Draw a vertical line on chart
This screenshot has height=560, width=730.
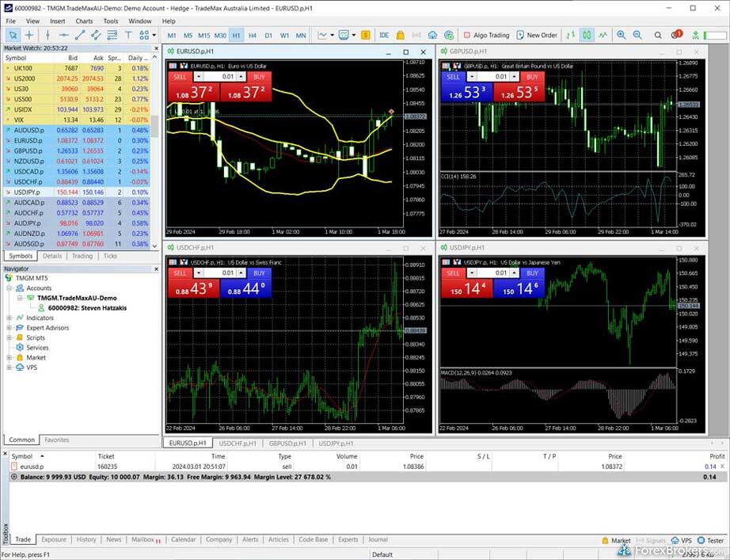48,35
